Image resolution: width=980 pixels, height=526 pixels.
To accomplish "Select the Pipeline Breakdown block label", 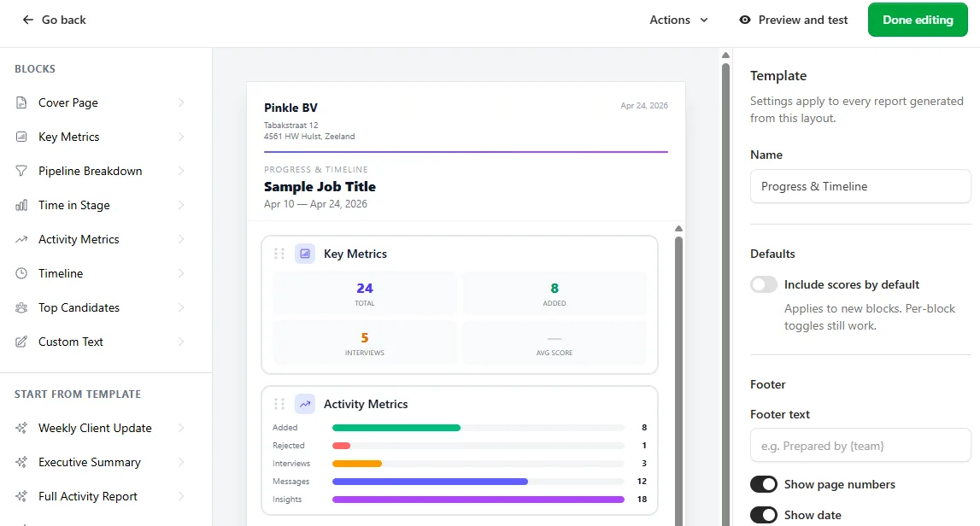I will [x=90, y=171].
